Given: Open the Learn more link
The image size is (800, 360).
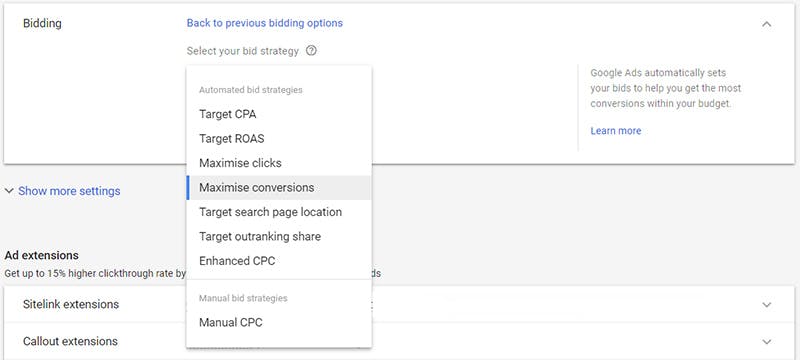Looking at the screenshot, I should [615, 131].
